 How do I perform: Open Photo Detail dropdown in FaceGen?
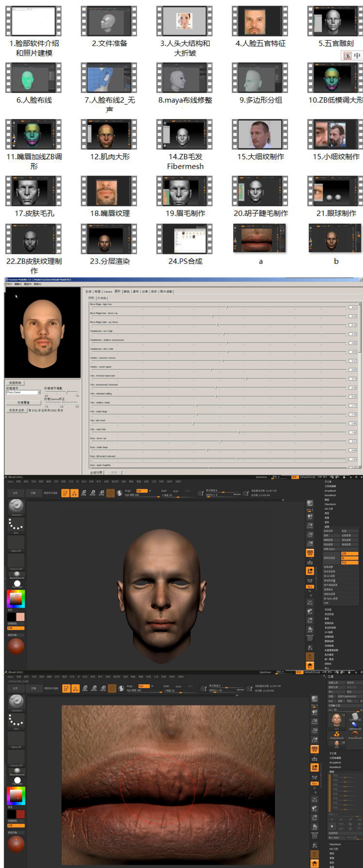click(24, 393)
